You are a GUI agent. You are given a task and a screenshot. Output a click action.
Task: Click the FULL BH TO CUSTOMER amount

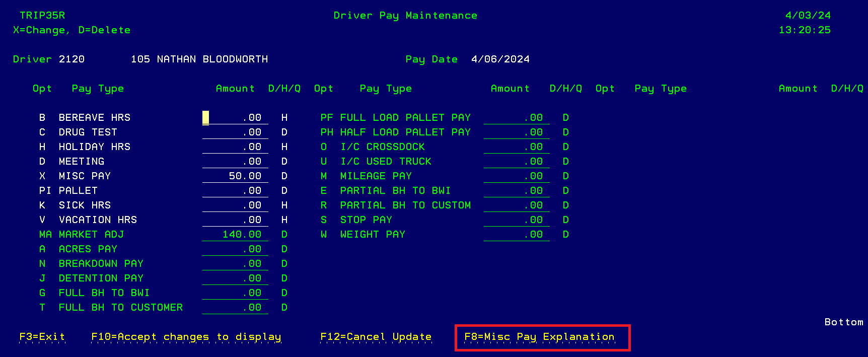(235, 308)
